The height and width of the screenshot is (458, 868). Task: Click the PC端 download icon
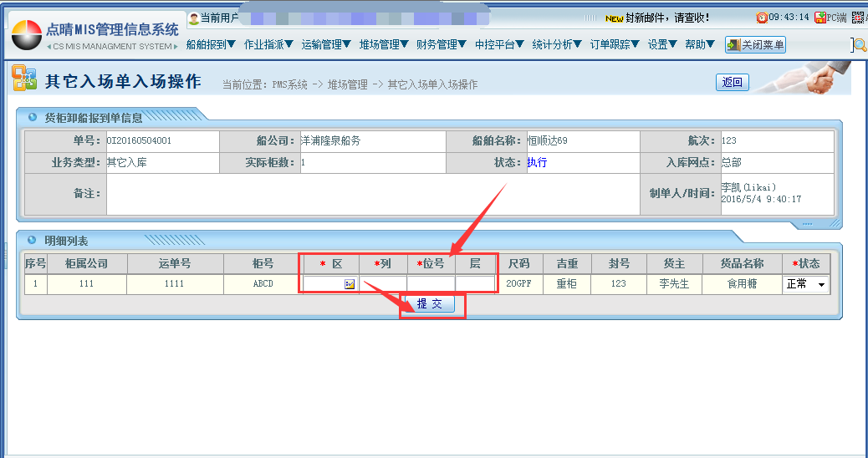click(x=820, y=18)
